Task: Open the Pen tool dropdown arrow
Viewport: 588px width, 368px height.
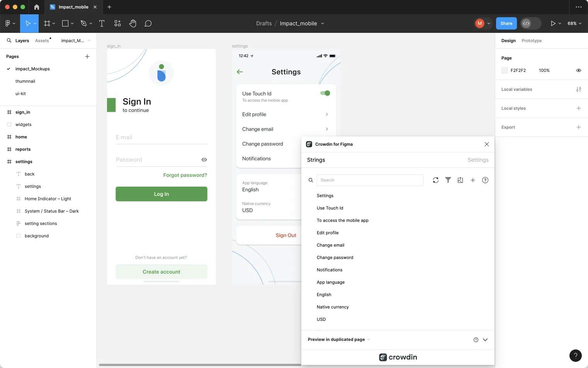Action: (91, 24)
